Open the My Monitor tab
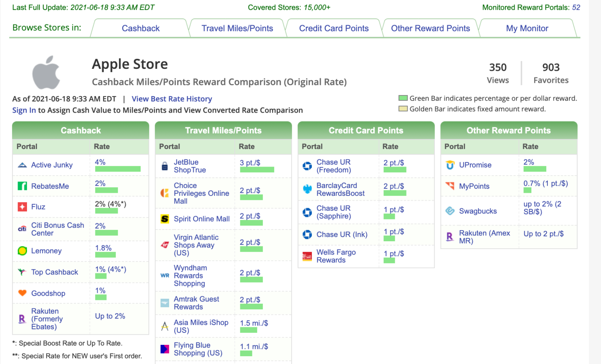 click(527, 28)
